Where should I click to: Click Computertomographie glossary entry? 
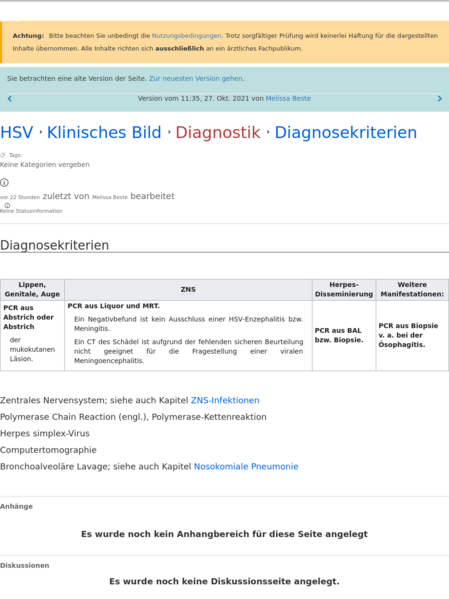[48, 450]
